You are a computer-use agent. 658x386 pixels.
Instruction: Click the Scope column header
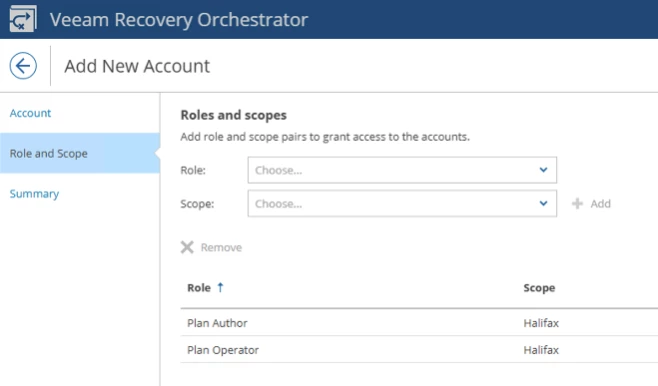(x=539, y=288)
